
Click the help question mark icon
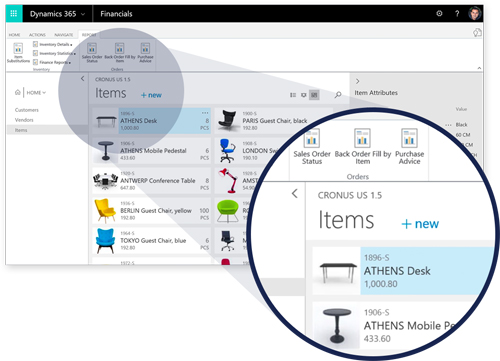click(x=457, y=14)
